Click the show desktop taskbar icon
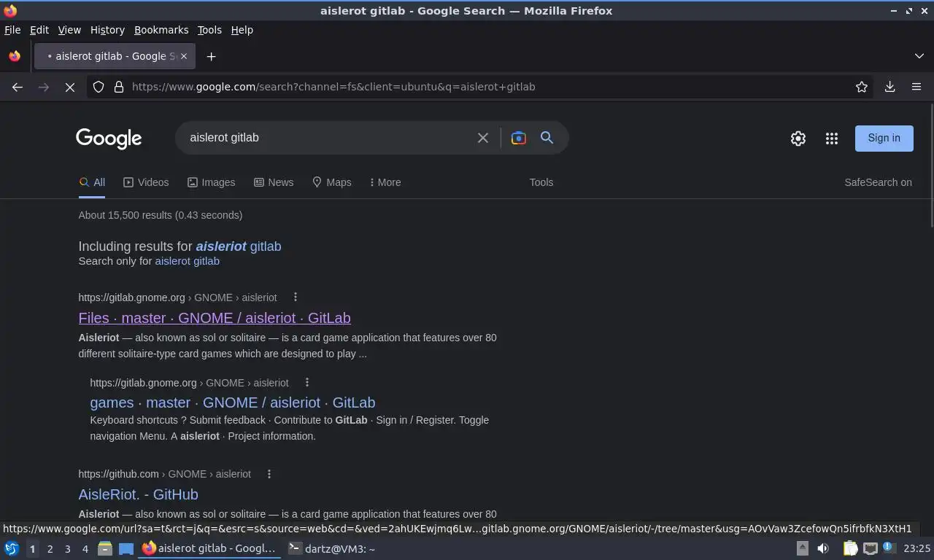 (126, 548)
